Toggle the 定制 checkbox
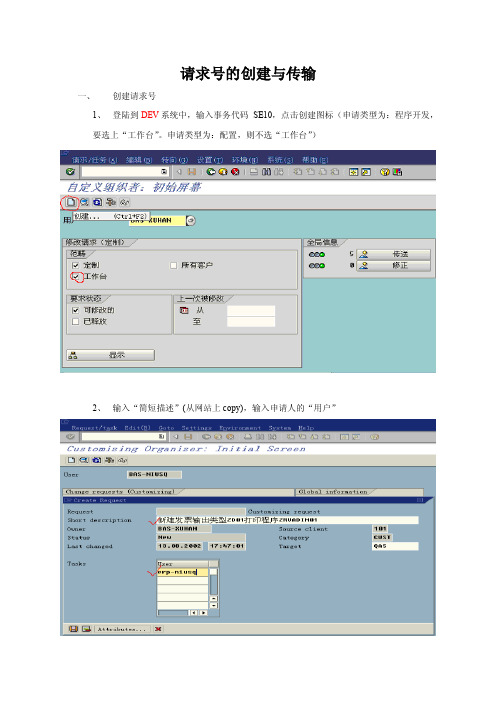The width and height of the screenshot is (496, 702). (75, 265)
